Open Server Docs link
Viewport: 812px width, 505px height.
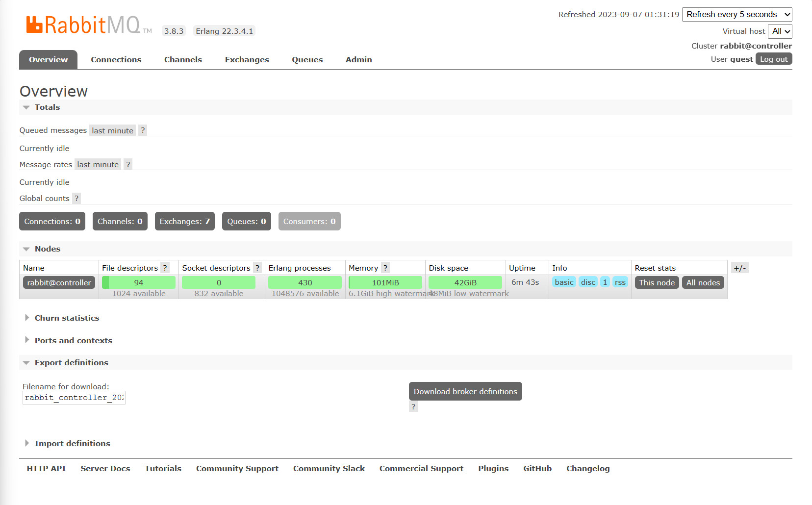105,469
